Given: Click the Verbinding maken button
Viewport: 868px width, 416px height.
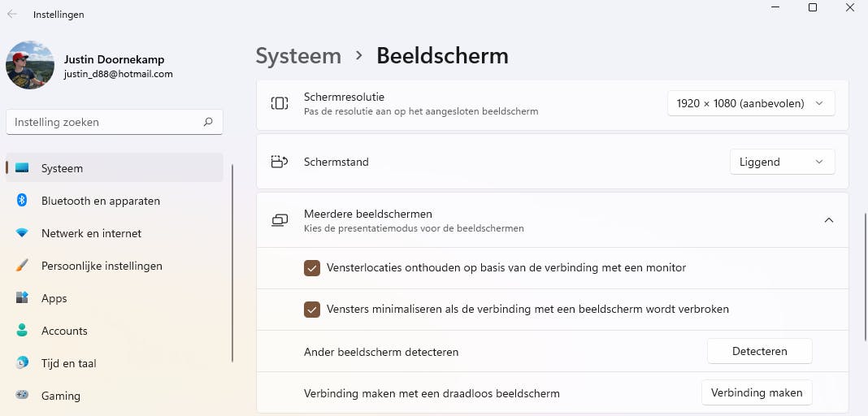Looking at the screenshot, I should tap(756, 392).
